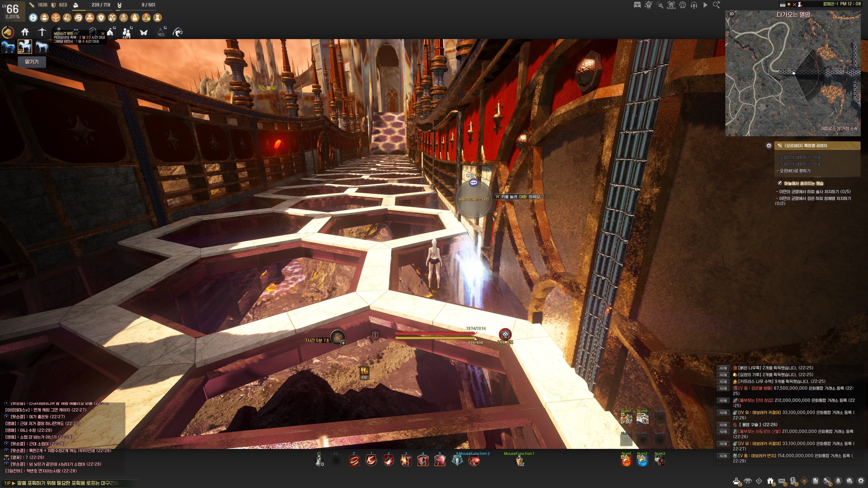Click the headset voice chat icon
868x488 pixels.
click(694, 5)
